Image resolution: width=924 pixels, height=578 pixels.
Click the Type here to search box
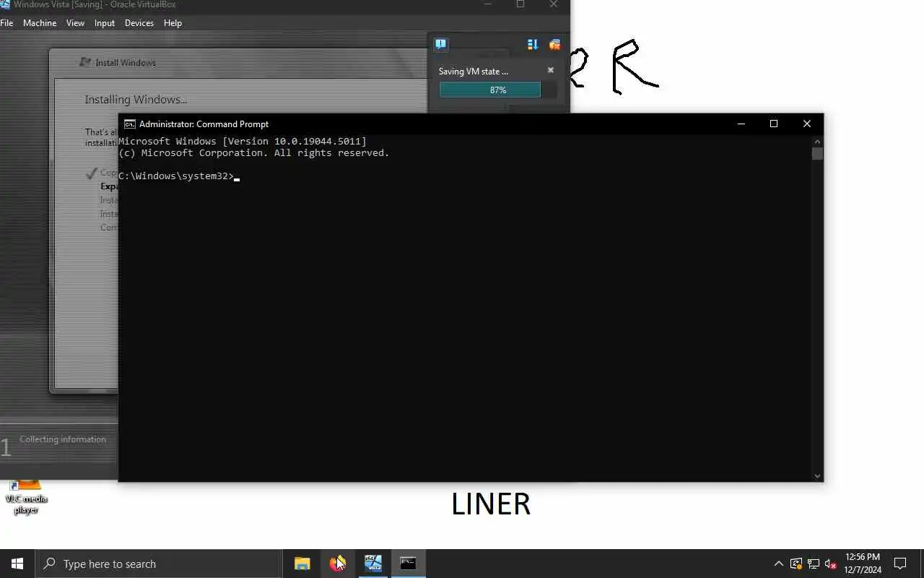[x=159, y=564]
